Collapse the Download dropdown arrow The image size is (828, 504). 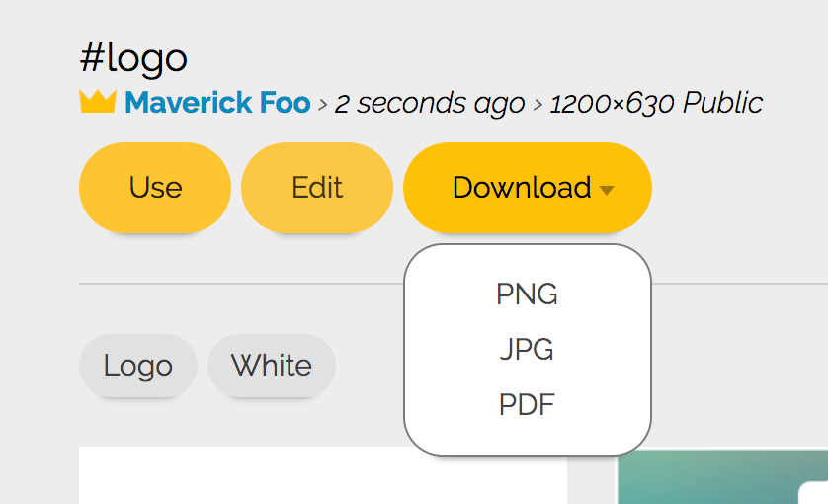607,190
